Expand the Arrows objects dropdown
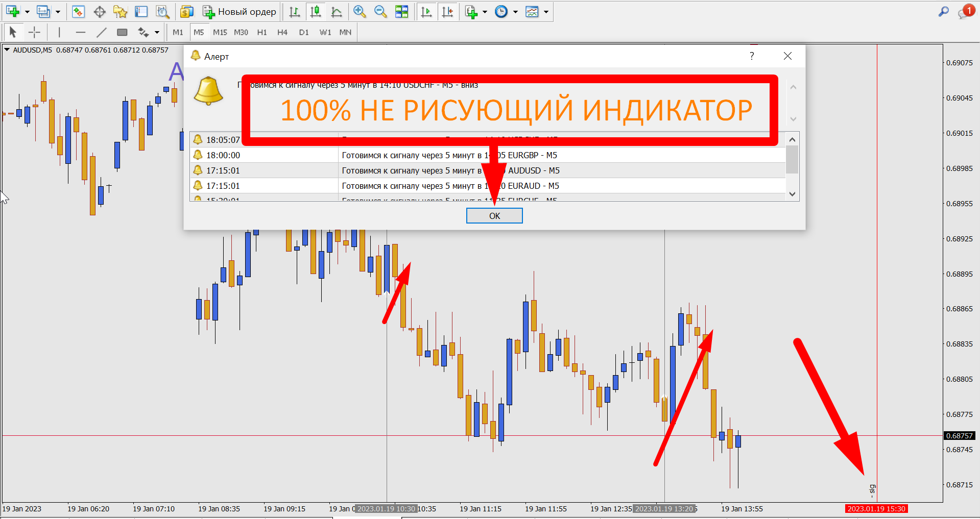Viewport: 980px width, 519px height. (157, 33)
